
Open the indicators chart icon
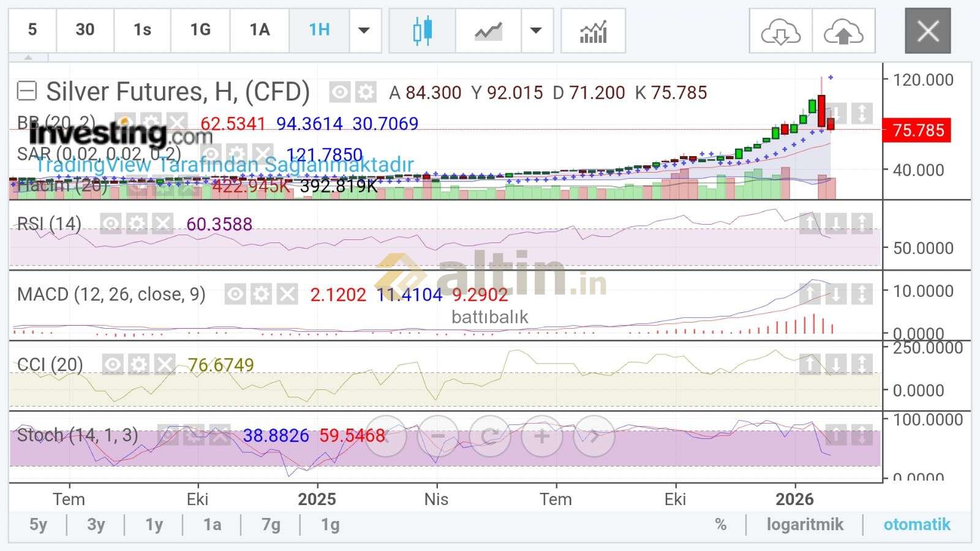coord(593,31)
